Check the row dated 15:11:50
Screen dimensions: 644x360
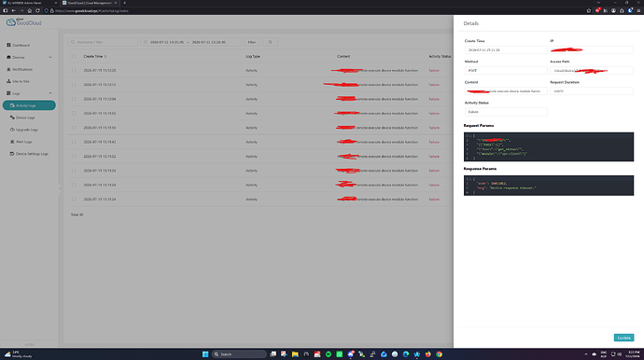[x=74, y=128]
